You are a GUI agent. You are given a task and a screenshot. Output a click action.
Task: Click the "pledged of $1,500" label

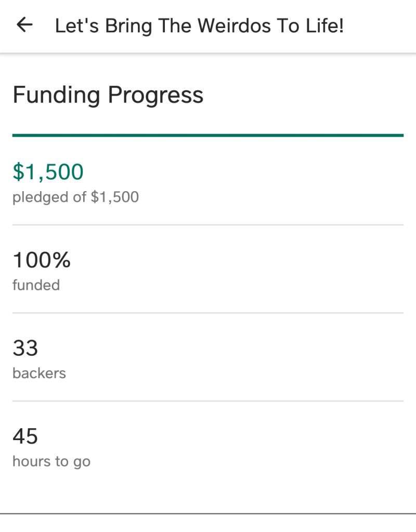pos(75,197)
